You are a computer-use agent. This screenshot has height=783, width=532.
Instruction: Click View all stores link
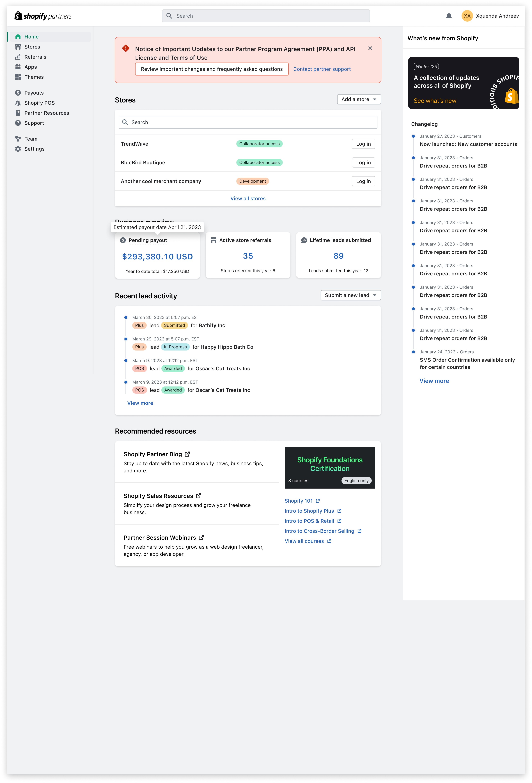[x=248, y=198]
